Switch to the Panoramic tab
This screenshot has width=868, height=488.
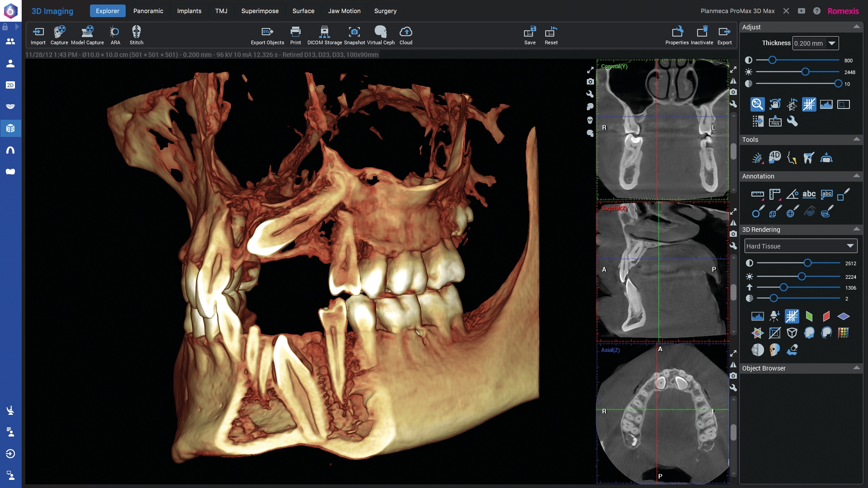point(148,11)
